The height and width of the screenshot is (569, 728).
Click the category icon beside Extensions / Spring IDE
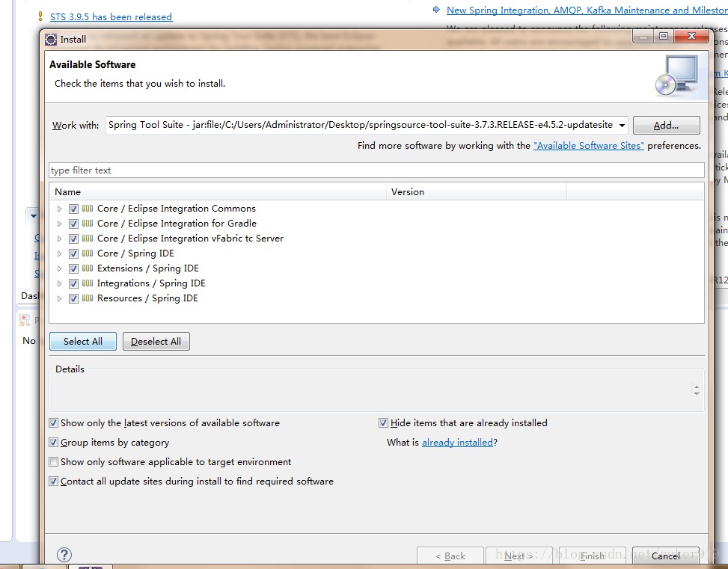88,268
